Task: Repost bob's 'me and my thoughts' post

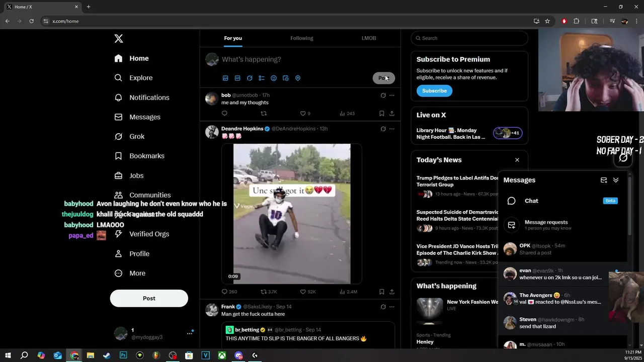Action: click(x=264, y=114)
